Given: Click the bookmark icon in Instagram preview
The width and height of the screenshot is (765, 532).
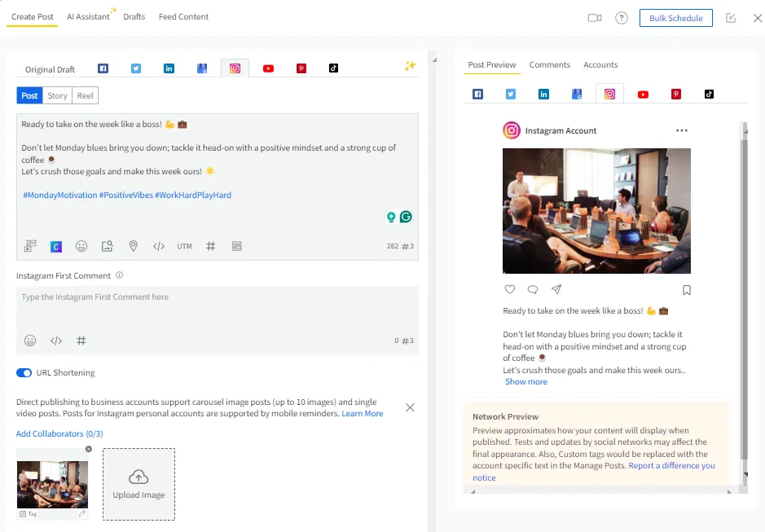Looking at the screenshot, I should click(687, 289).
